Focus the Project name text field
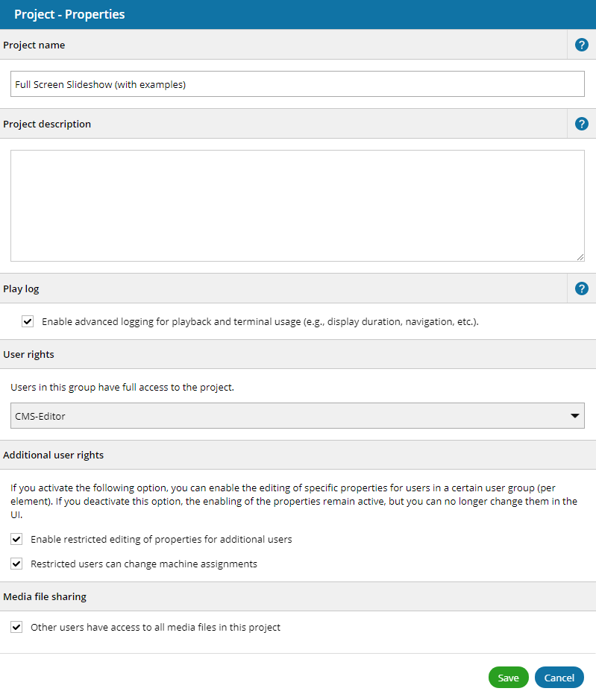596x700 pixels. (x=297, y=84)
